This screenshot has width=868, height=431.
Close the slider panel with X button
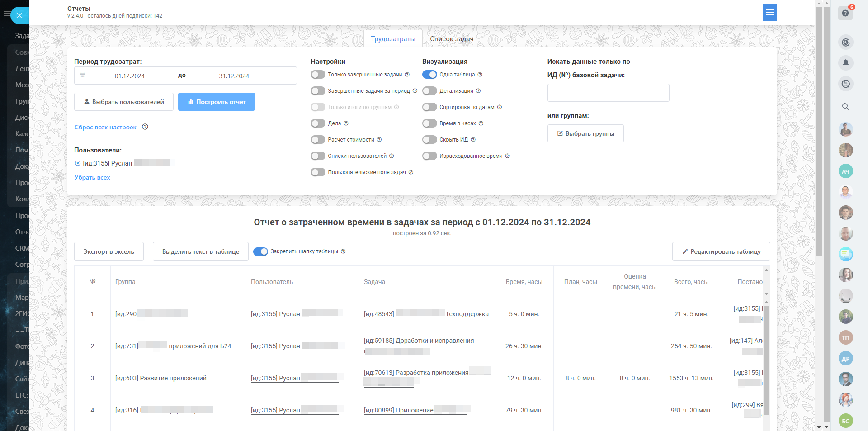[19, 15]
